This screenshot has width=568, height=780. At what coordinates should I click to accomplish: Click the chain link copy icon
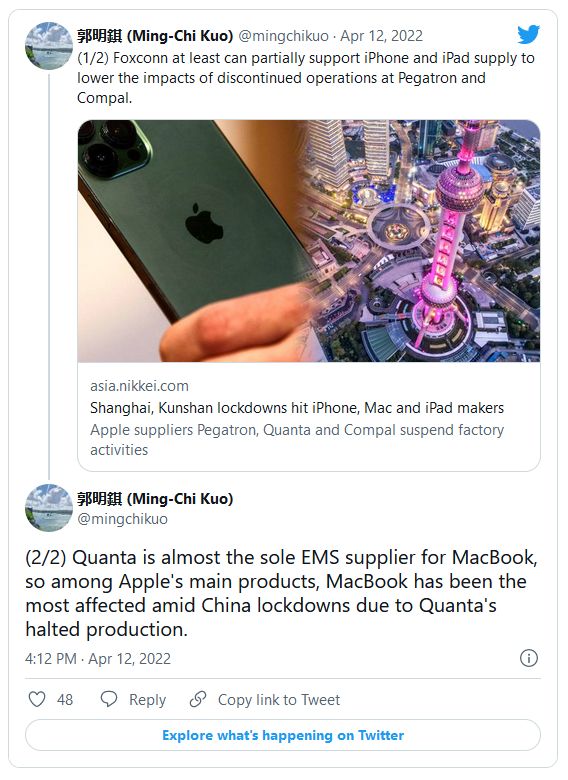click(x=198, y=699)
